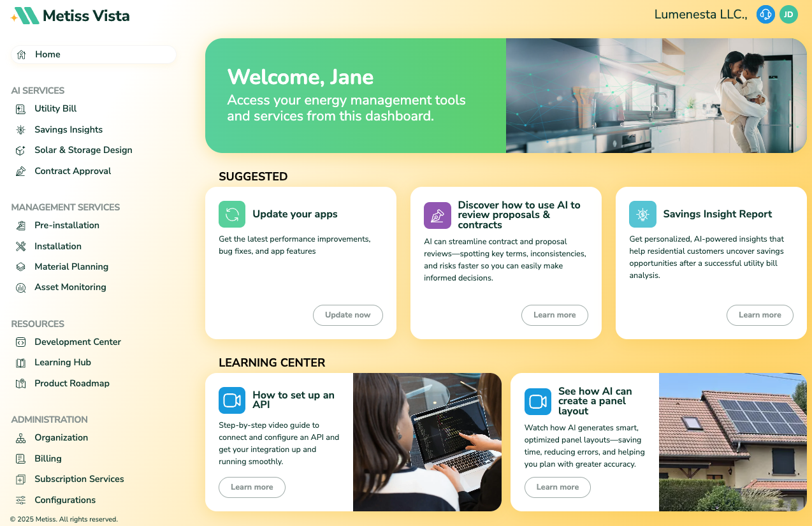Click the Update now button
Image resolution: width=812 pixels, height=526 pixels.
point(348,315)
